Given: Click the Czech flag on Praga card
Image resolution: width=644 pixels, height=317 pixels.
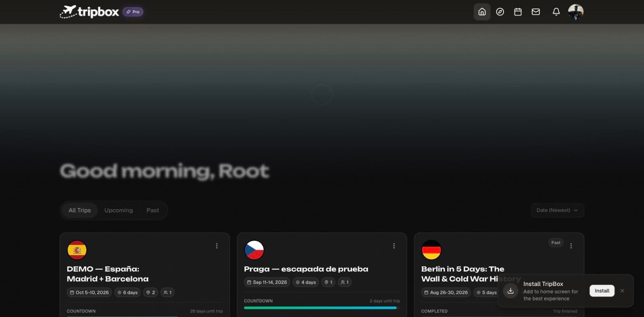Looking at the screenshot, I should tap(254, 250).
